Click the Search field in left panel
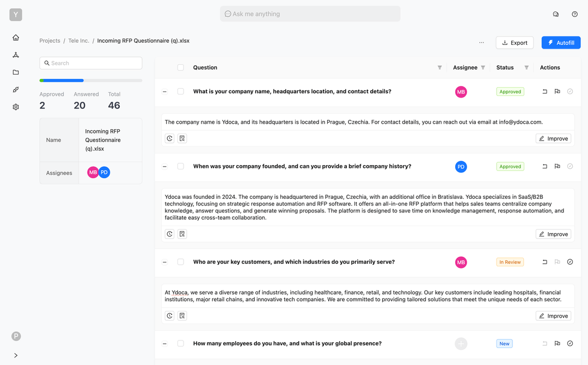The width and height of the screenshot is (588, 365). coord(91,63)
